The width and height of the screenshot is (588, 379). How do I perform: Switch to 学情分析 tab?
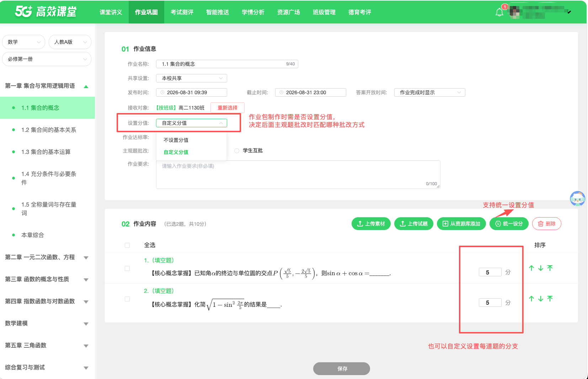pyautogui.click(x=253, y=12)
